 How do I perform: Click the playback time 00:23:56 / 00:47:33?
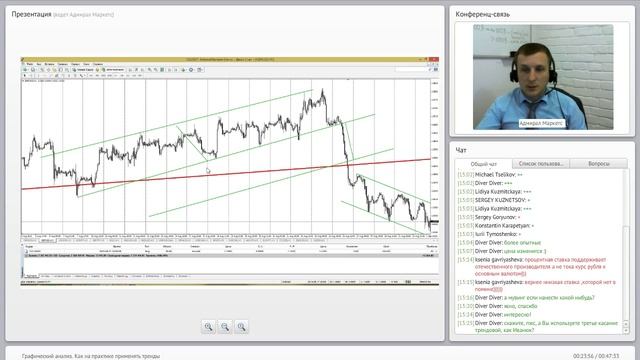coord(596,356)
